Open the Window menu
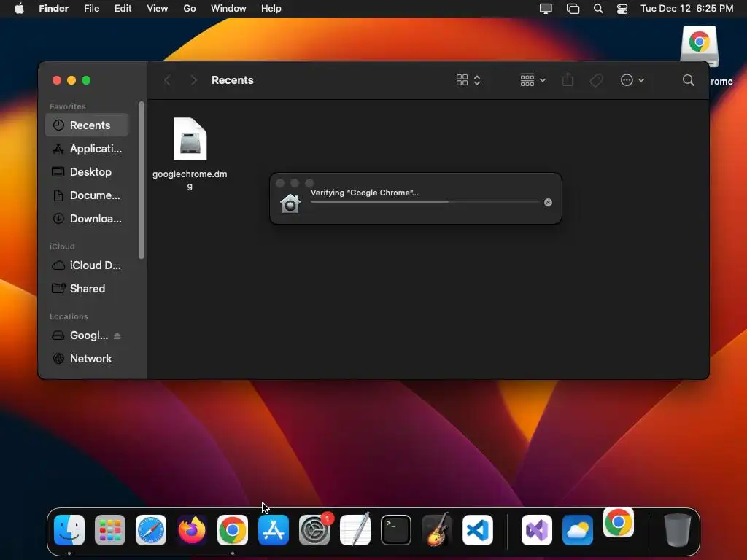747x560 pixels. point(228,9)
